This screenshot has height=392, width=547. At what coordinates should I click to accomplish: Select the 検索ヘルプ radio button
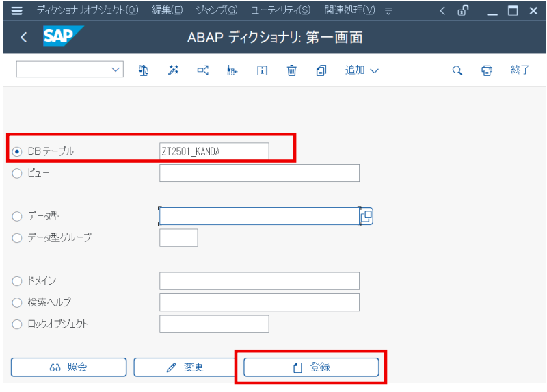(x=16, y=302)
